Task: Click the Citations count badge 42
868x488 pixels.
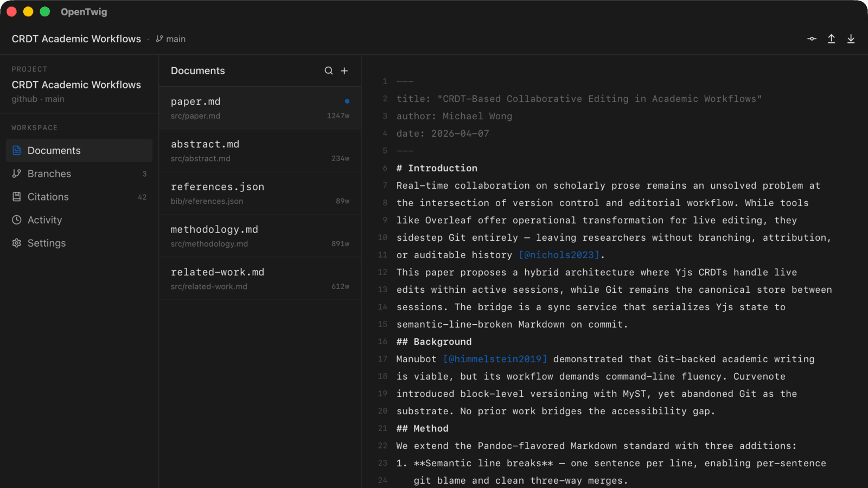Action: pos(142,197)
